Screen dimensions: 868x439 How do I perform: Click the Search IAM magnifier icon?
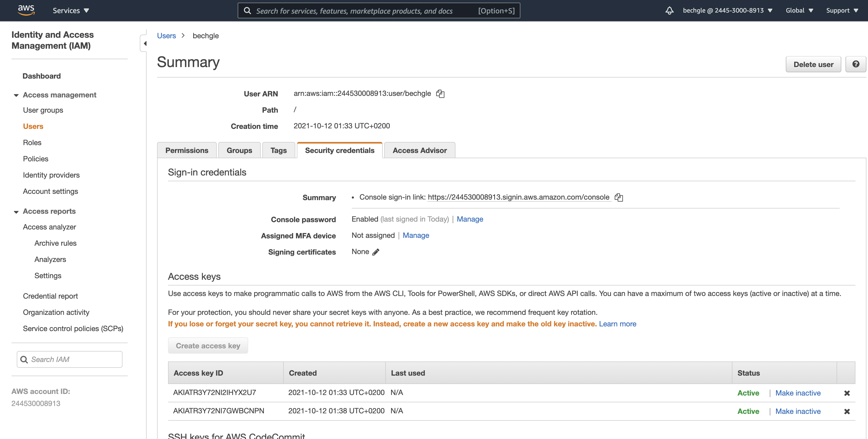click(24, 360)
